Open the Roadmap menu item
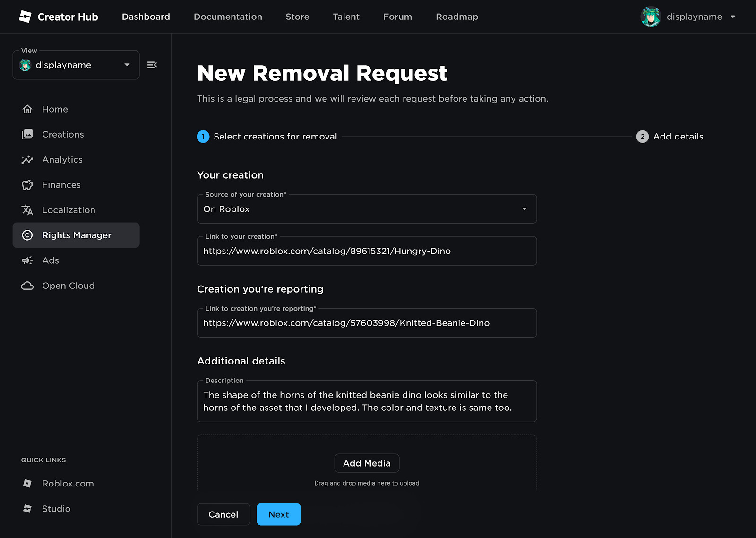The width and height of the screenshot is (756, 538). pos(457,17)
